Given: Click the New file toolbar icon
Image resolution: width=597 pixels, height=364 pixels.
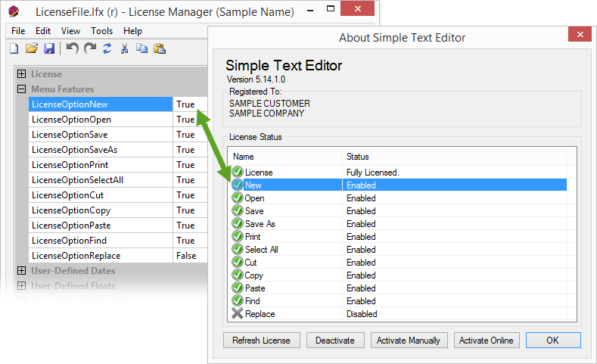Looking at the screenshot, I should pos(14,48).
